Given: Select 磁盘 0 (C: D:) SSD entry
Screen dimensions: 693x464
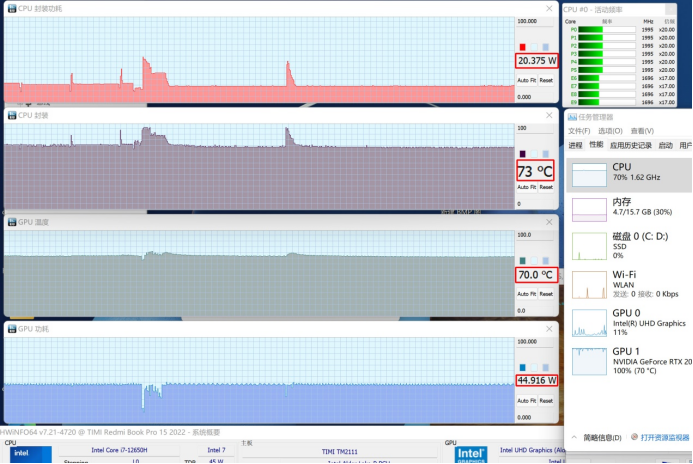Looking at the screenshot, I should (x=629, y=246).
